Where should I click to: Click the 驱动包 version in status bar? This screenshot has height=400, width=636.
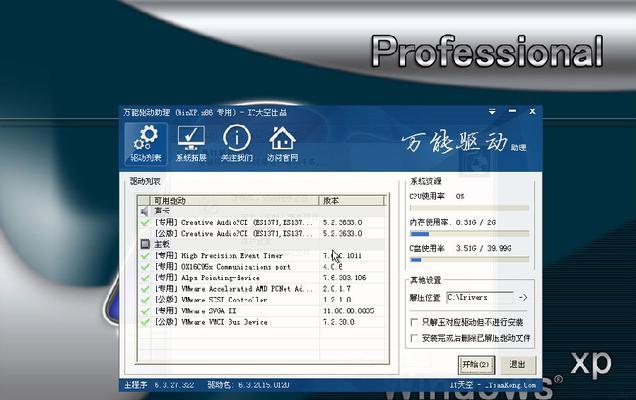248,385
